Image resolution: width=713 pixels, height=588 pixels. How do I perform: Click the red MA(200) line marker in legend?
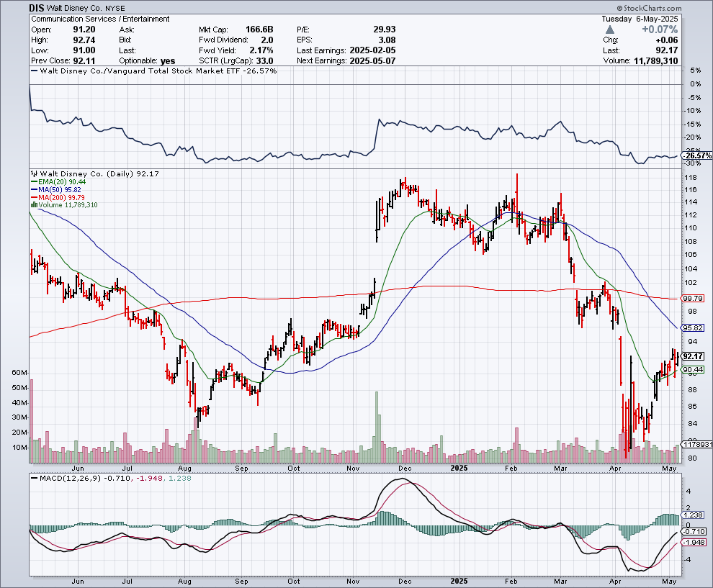(x=34, y=198)
